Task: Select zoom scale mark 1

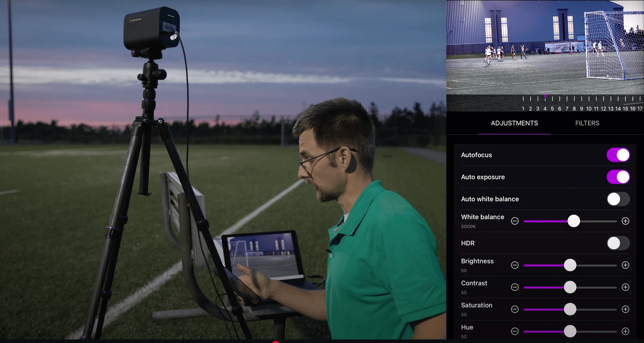Action: click(523, 109)
